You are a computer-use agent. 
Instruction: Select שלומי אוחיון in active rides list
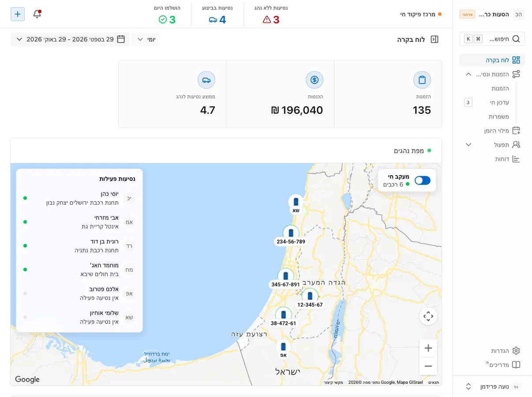coord(79,317)
